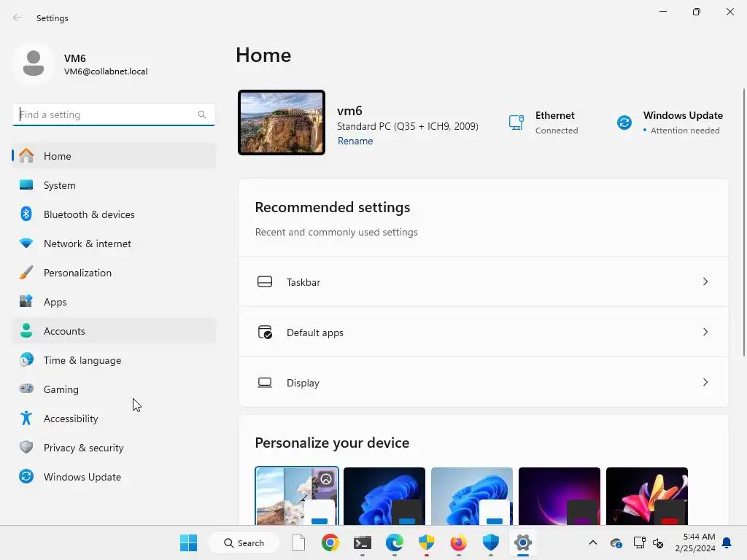Open the Terminal from the taskbar
The width and height of the screenshot is (747, 560).
pyautogui.click(x=363, y=542)
